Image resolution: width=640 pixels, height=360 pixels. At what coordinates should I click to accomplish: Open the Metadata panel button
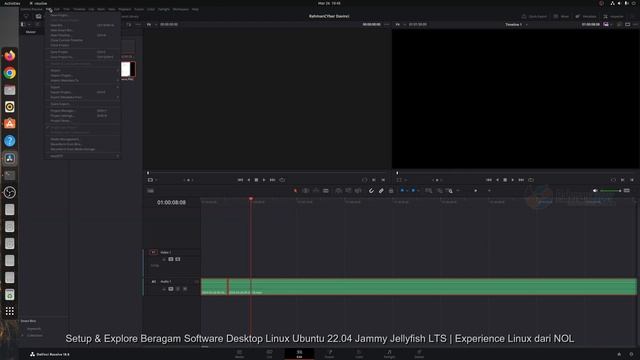pos(586,16)
